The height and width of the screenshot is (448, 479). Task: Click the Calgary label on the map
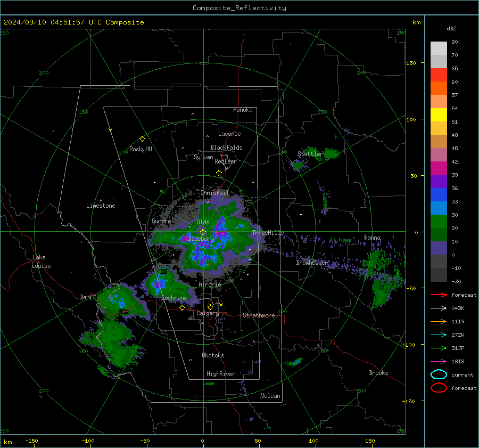click(x=208, y=313)
